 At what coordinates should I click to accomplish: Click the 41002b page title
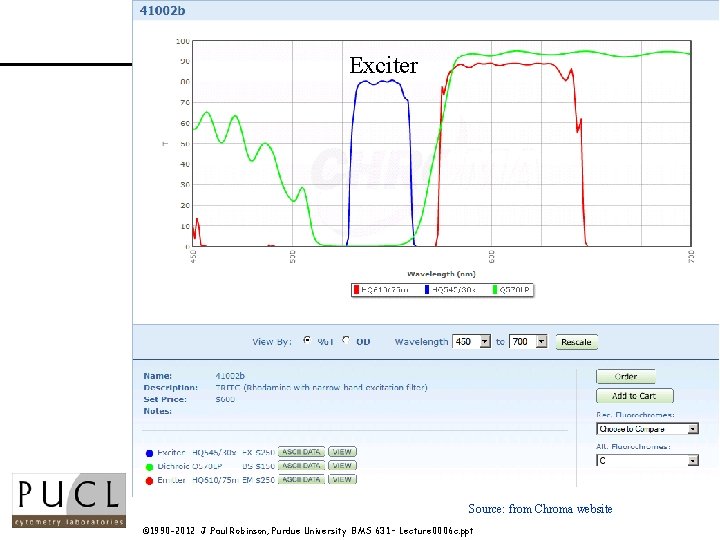pos(163,11)
